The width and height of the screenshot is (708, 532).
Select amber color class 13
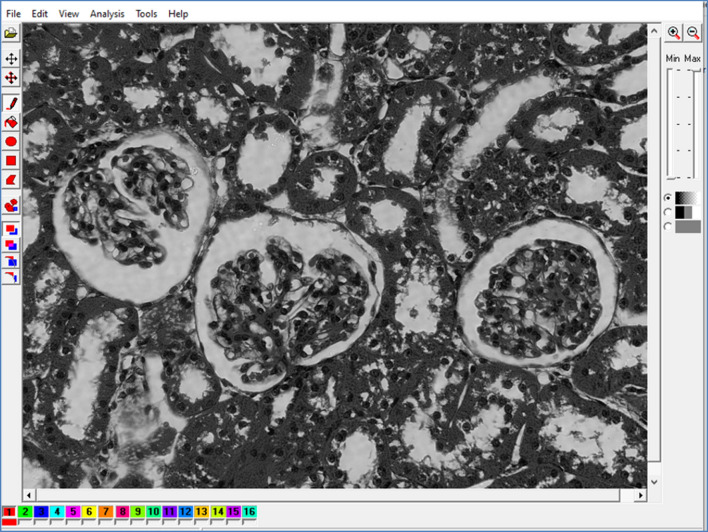[x=201, y=512]
